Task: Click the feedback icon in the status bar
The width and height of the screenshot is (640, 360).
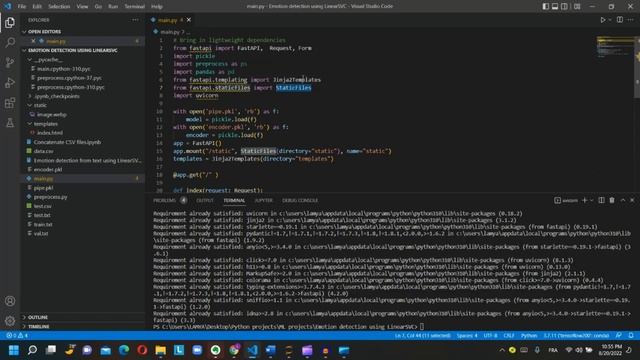Action: [x=619, y=336]
